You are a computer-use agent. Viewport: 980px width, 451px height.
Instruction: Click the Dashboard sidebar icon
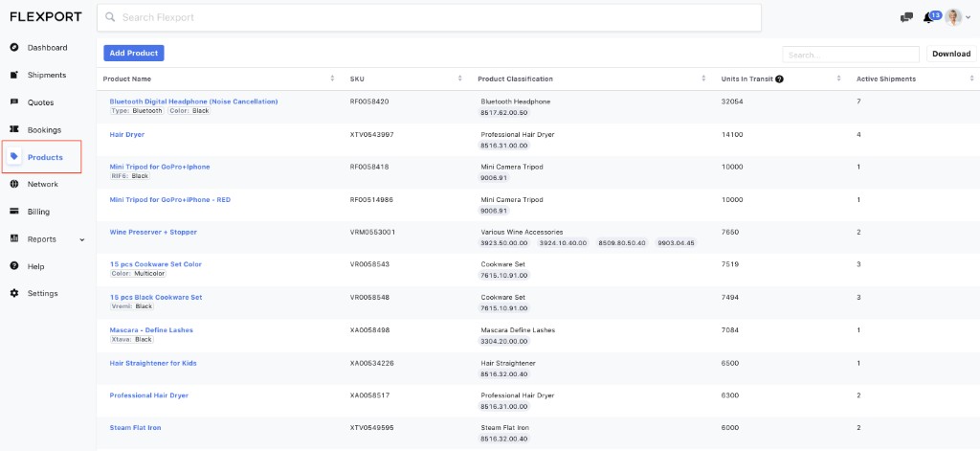(14, 48)
